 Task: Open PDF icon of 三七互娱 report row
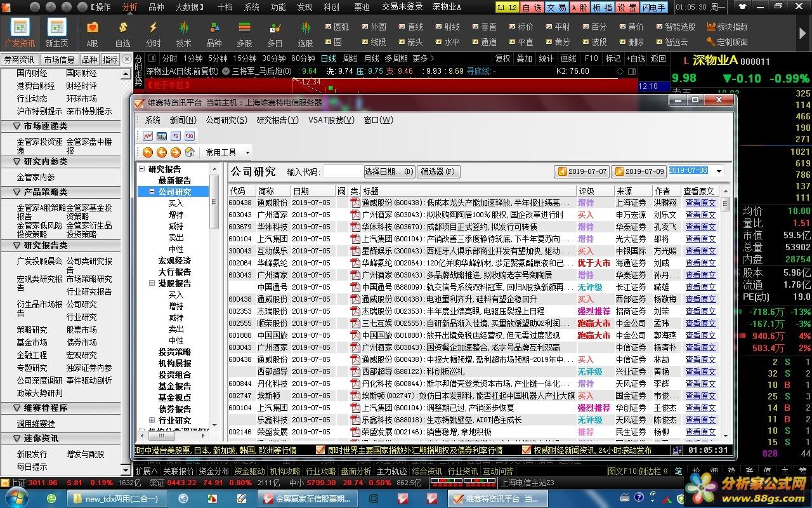click(x=355, y=323)
